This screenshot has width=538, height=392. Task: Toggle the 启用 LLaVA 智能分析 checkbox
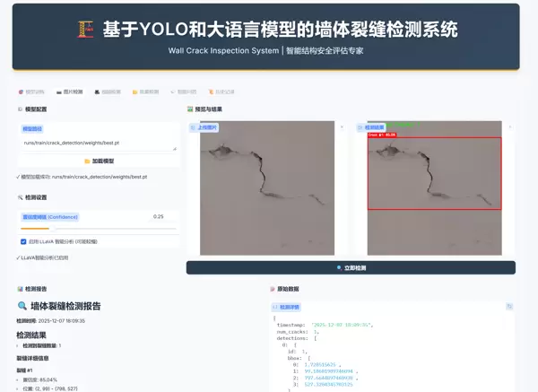click(x=23, y=241)
